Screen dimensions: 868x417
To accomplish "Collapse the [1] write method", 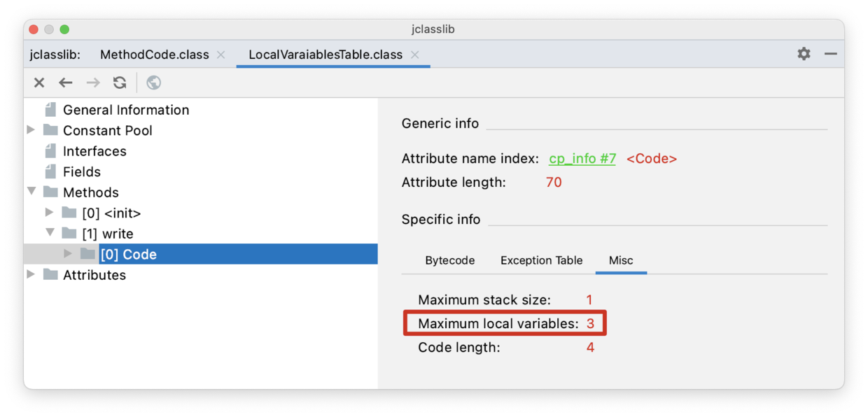I will pos(50,233).
